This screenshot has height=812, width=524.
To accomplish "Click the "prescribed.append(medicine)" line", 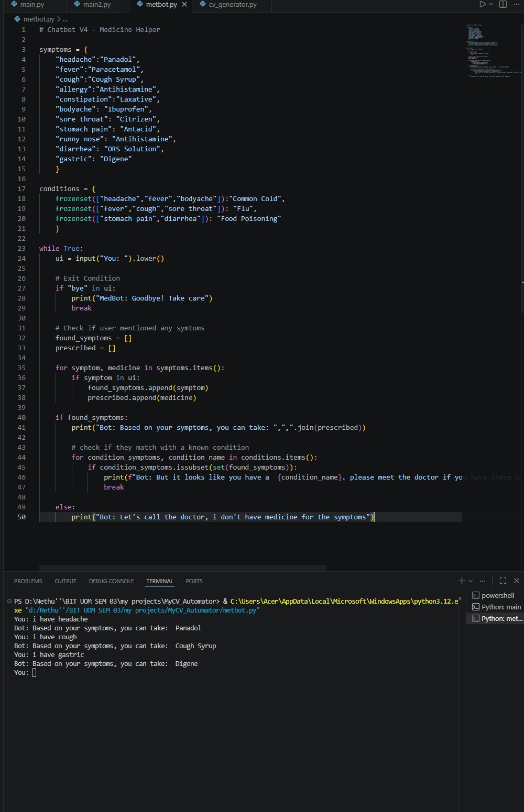I will click(x=142, y=397).
